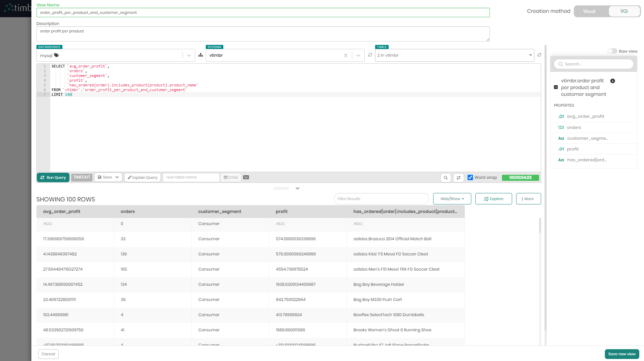Open the search icon in the SQL editor toolbar
The height and width of the screenshot is (361, 644).
[446, 177]
